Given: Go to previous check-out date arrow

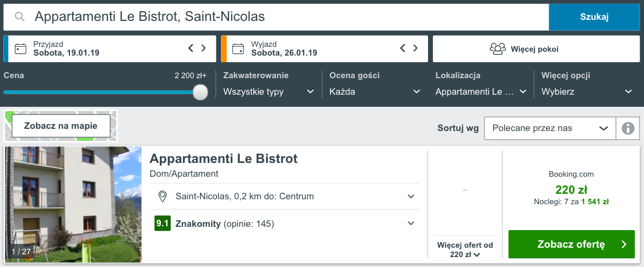Looking at the screenshot, I should pyautogui.click(x=403, y=48).
